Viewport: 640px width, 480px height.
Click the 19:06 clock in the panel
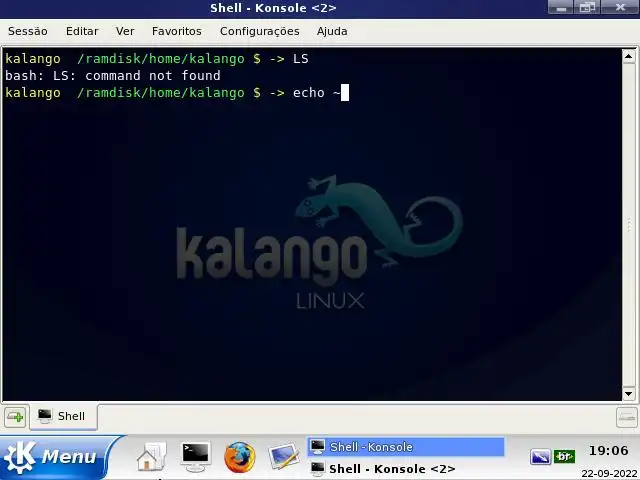[609, 451]
